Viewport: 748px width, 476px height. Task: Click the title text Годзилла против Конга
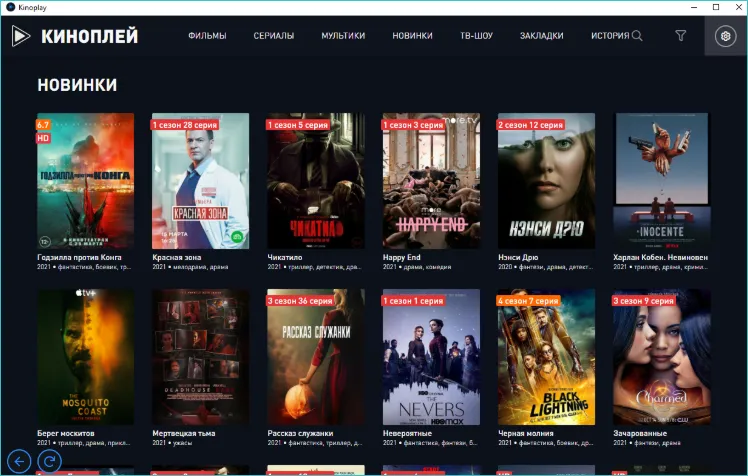pyautogui.click(x=79, y=258)
